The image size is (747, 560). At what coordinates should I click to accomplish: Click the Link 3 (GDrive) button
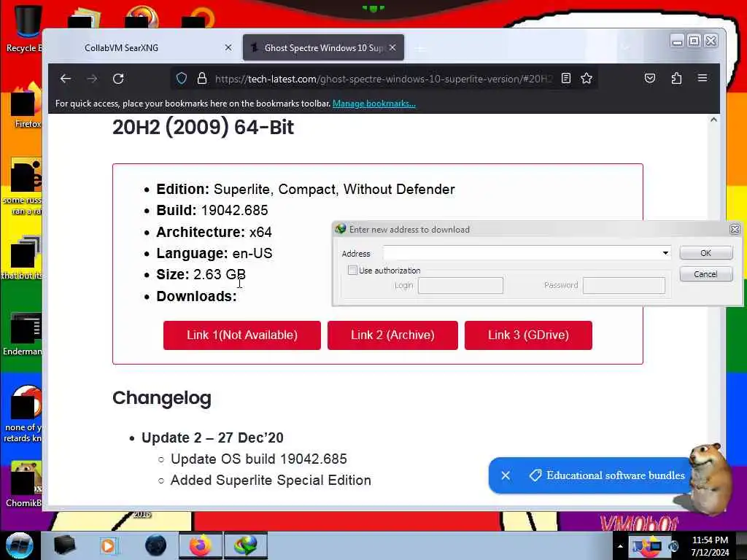[x=528, y=335]
